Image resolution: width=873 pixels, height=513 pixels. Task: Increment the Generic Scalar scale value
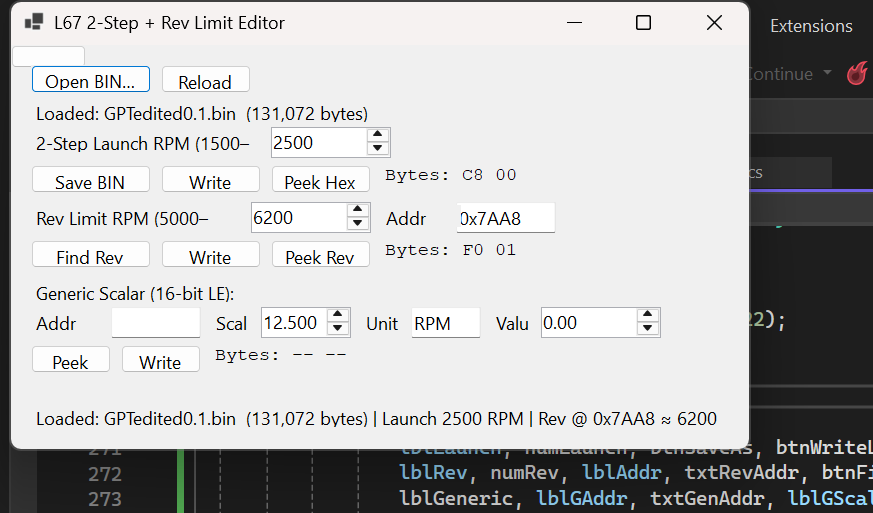338,316
